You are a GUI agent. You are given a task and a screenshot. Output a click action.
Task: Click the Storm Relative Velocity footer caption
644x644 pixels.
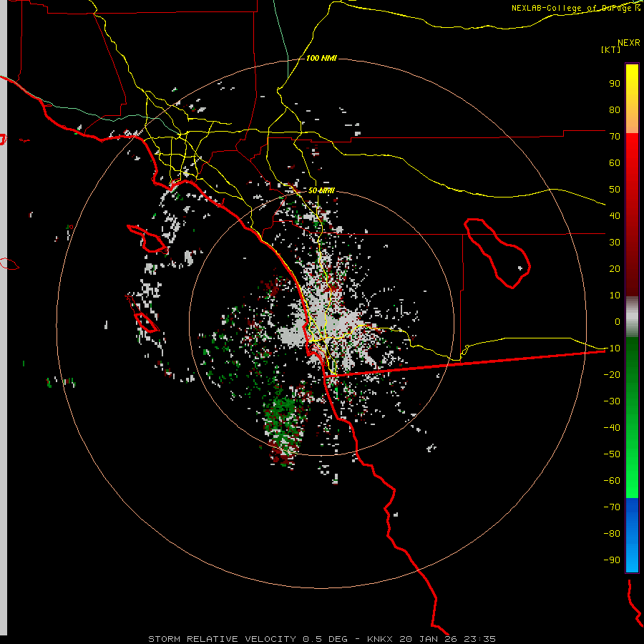321,639
